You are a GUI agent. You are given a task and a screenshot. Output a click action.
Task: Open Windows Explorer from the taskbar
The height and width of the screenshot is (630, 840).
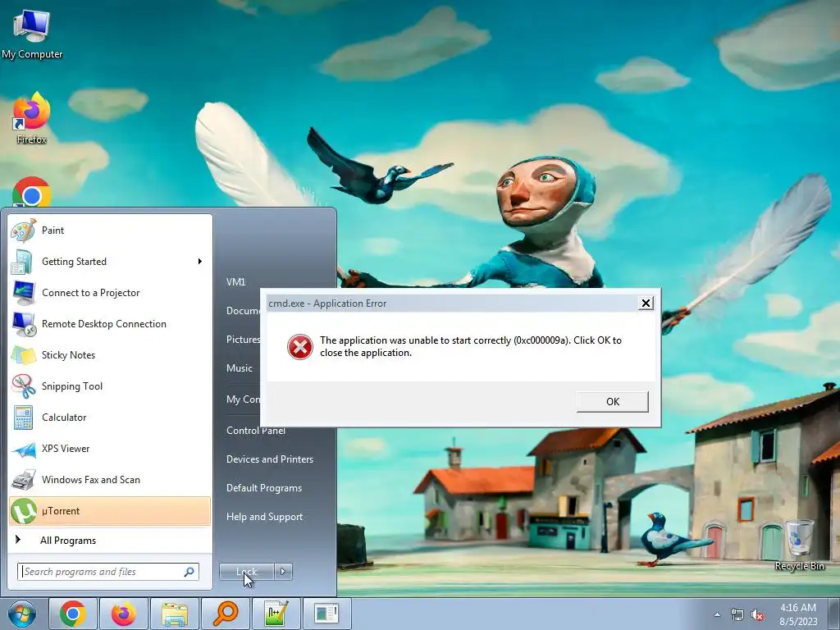point(175,614)
